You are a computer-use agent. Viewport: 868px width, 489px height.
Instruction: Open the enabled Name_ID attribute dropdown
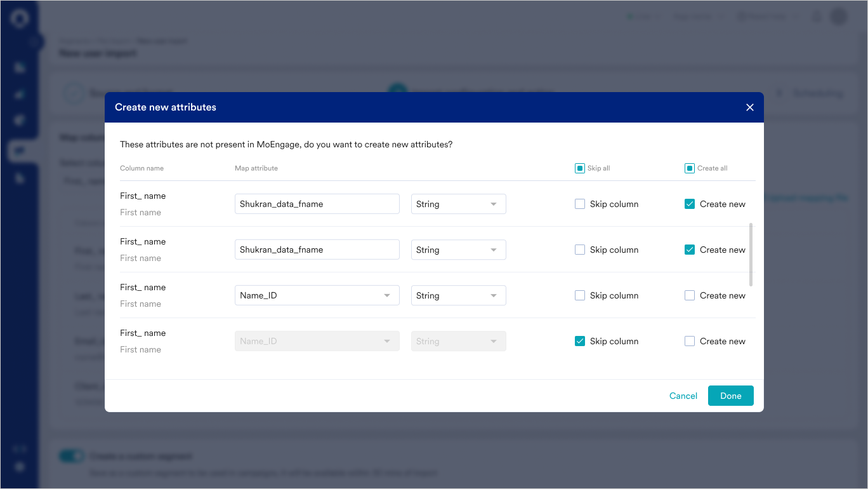(x=317, y=295)
